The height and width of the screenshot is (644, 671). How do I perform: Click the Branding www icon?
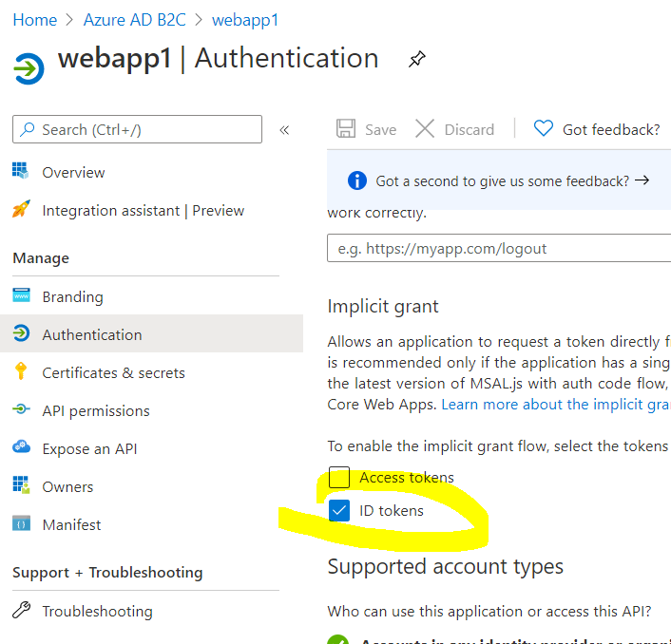pos(22,295)
